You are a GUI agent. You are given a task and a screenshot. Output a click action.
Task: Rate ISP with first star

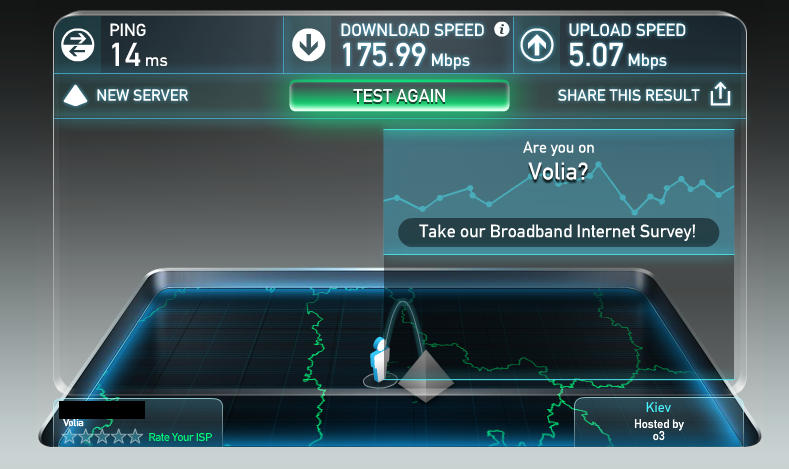(x=69, y=436)
